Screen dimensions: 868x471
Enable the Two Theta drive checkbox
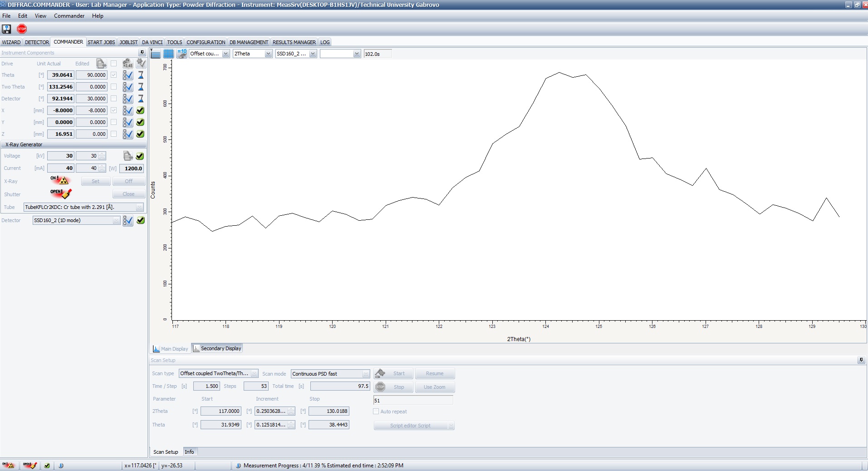click(114, 87)
